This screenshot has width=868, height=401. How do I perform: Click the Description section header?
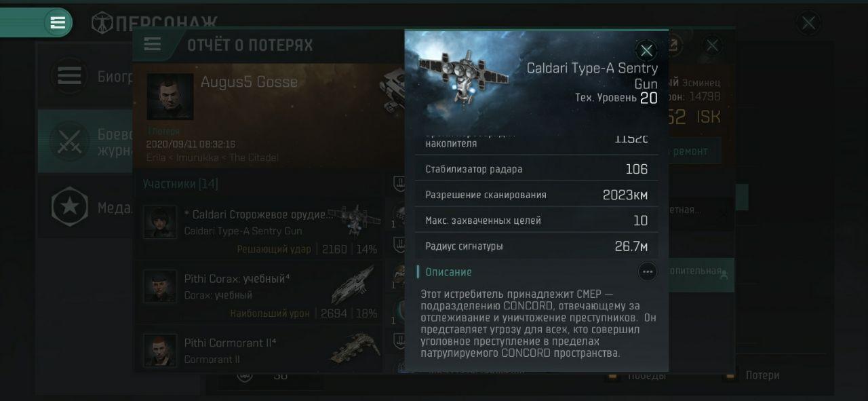[x=448, y=272]
